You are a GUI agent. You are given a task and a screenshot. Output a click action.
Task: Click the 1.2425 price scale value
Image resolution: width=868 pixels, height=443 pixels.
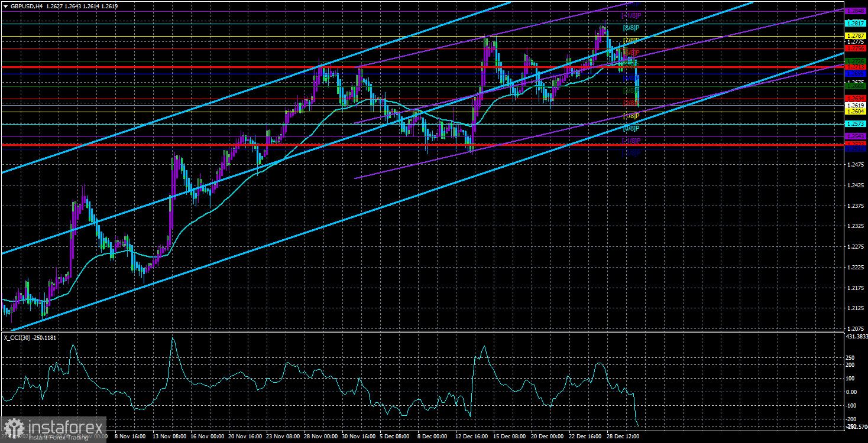(856, 185)
